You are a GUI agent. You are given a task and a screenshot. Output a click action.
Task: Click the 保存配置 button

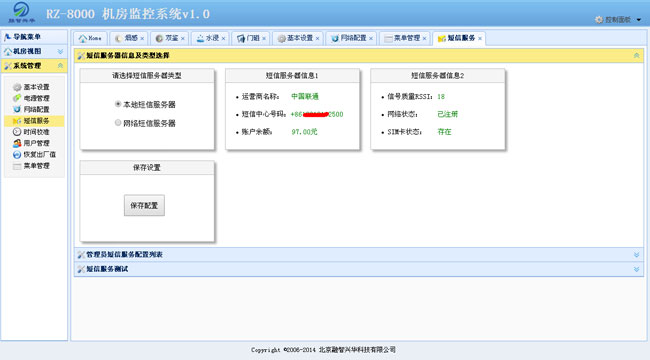click(144, 205)
